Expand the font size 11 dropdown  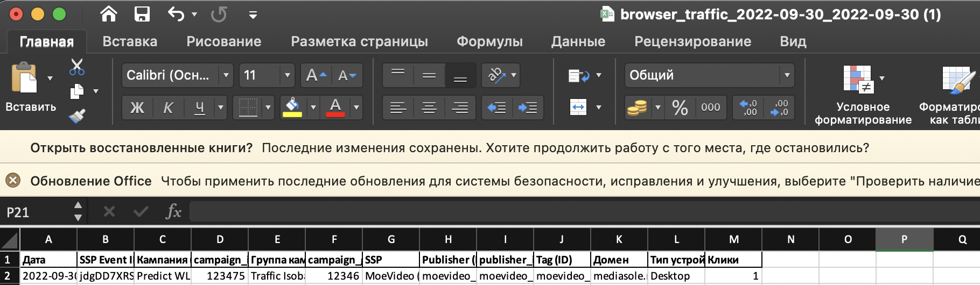(287, 75)
